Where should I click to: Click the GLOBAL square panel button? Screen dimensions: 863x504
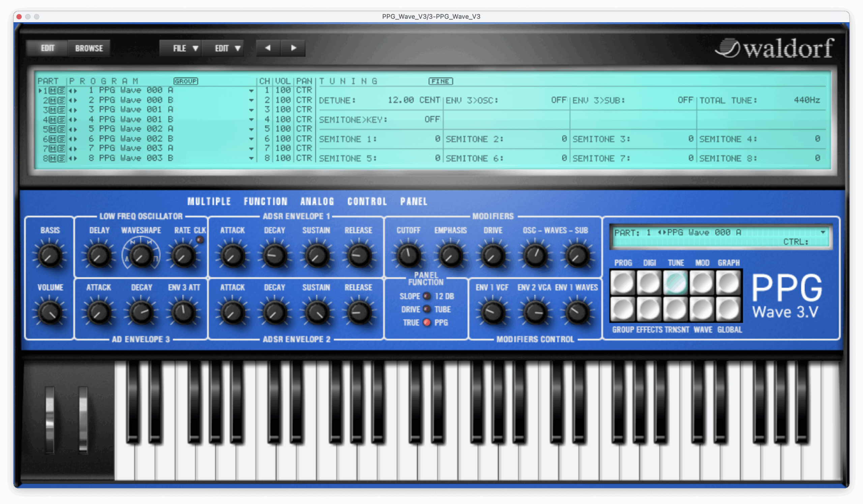(728, 309)
